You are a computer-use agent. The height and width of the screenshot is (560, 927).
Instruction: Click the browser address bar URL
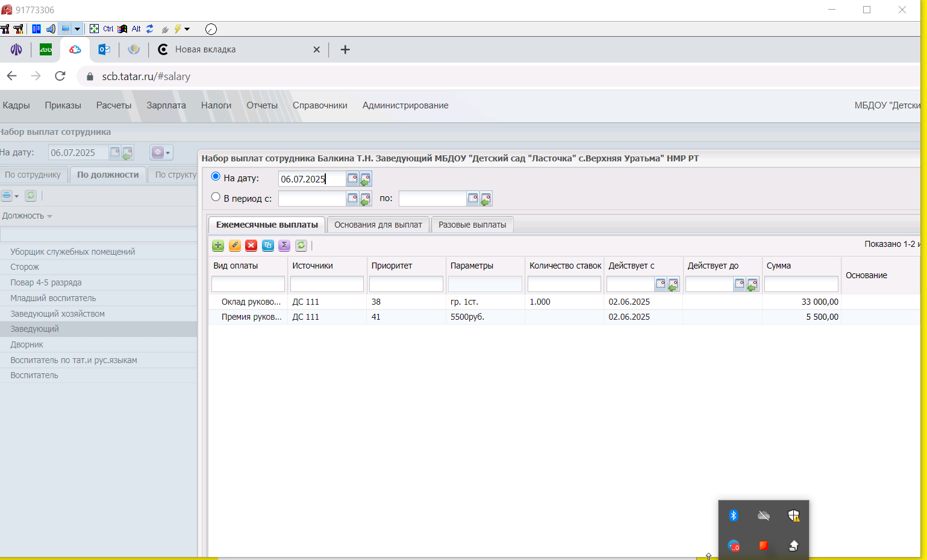click(x=146, y=76)
